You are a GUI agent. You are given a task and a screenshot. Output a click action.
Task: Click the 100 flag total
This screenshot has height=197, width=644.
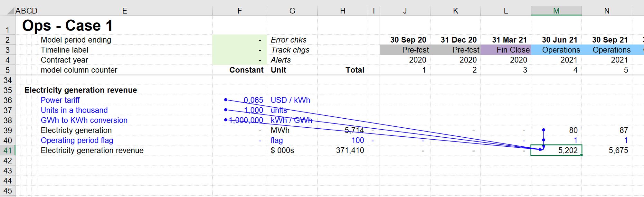[x=358, y=140]
